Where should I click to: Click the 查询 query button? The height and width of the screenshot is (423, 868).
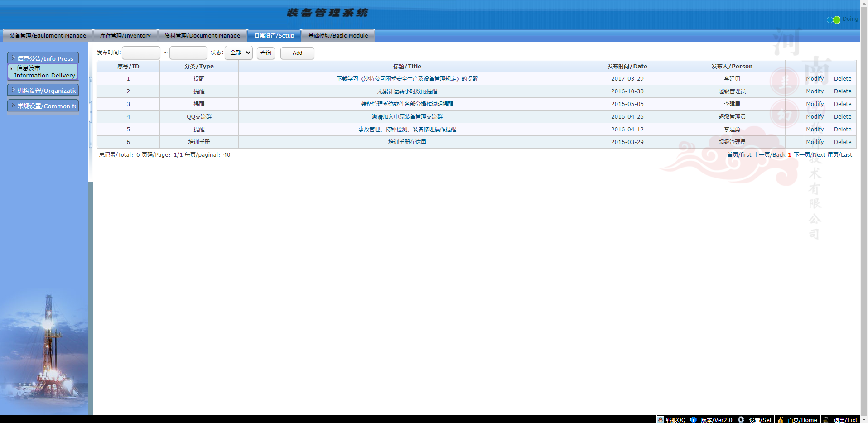pyautogui.click(x=265, y=53)
